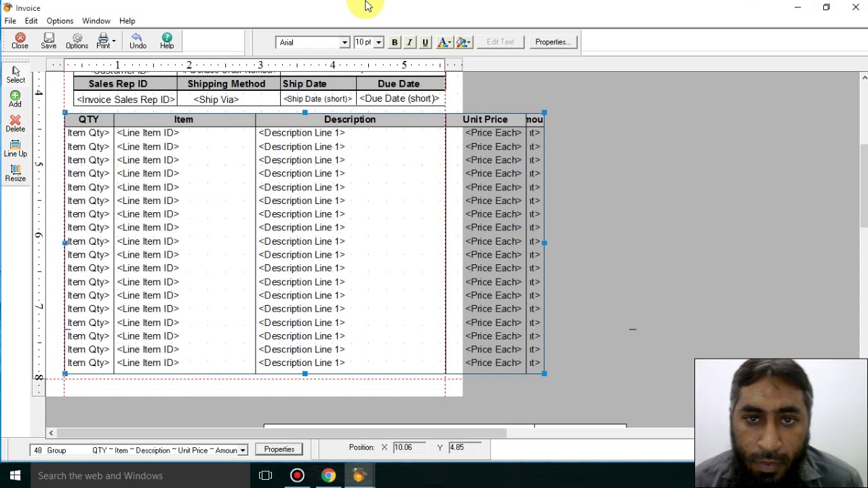Toggle bold formatting
Screen dimensions: 868x488
394,42
